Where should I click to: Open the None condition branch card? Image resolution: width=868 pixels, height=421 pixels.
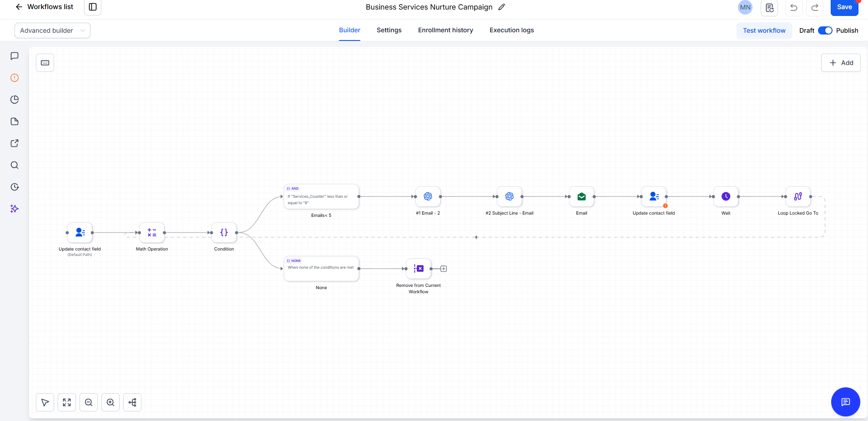coord(321,269)
